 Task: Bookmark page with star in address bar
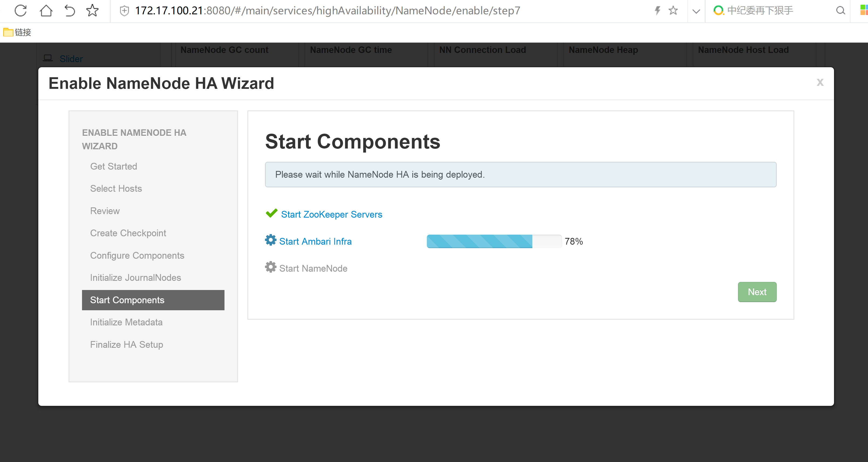tap(673, 11)
